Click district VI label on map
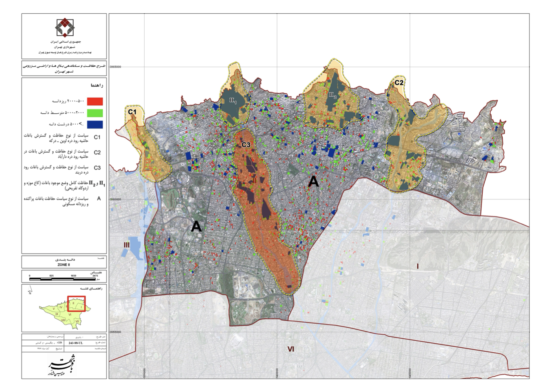Image resolution: width=549 pixels, height=392 pixels. click(x=291, y=349)
